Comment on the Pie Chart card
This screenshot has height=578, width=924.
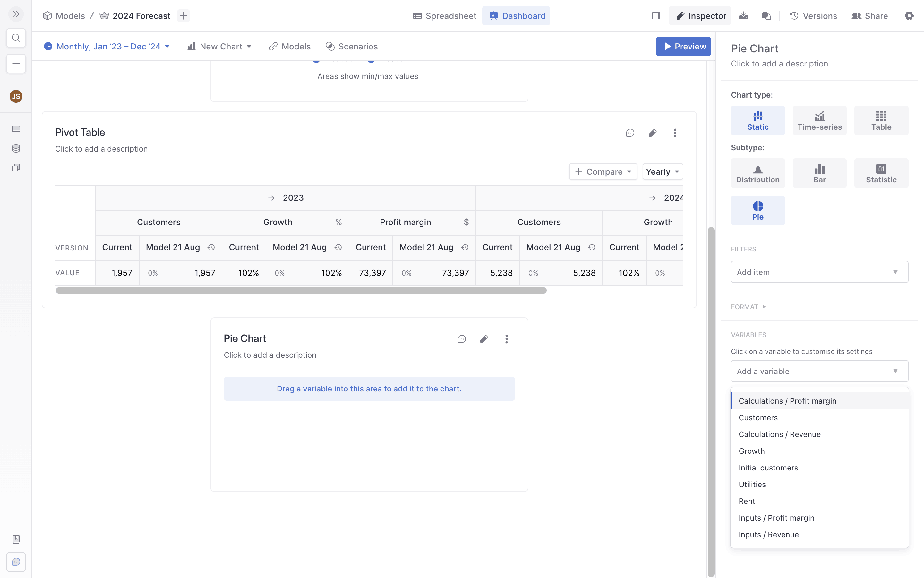click(462, 339)
